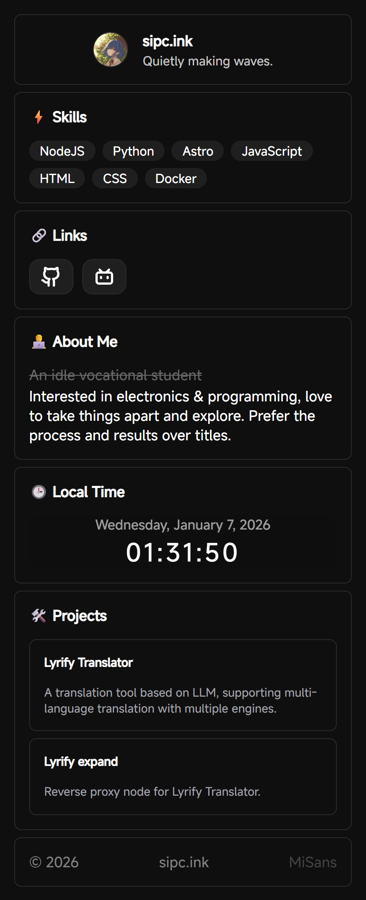Open the GitHub profile link icon

tap(51, 277)
